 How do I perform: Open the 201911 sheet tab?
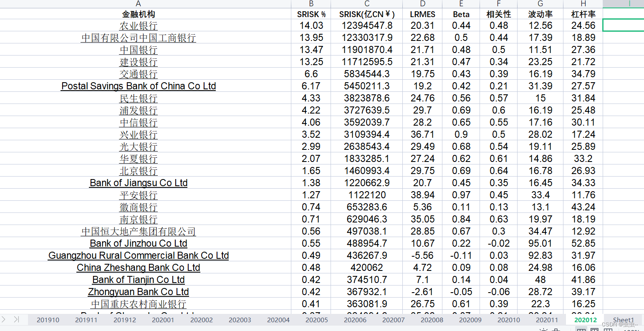pos(86,320)
